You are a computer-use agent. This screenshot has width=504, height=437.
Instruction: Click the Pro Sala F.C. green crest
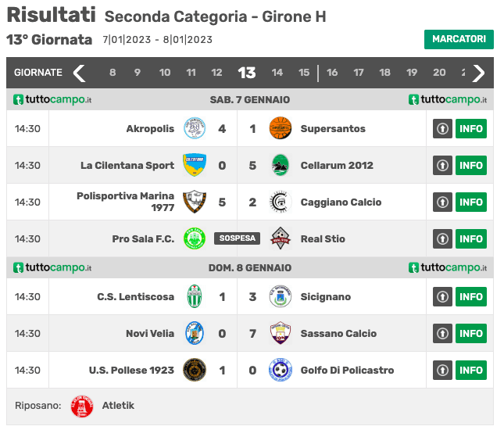click(x=195, y=238)
